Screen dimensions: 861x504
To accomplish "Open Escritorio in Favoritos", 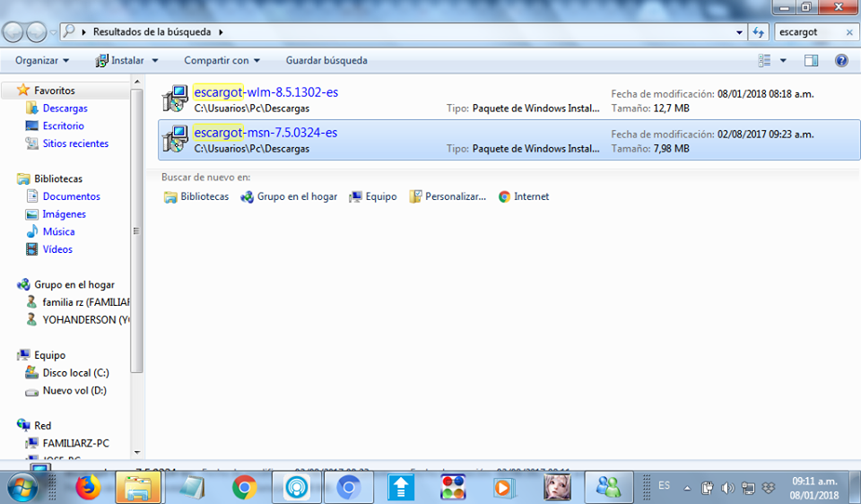I will [x=63, y=126].
